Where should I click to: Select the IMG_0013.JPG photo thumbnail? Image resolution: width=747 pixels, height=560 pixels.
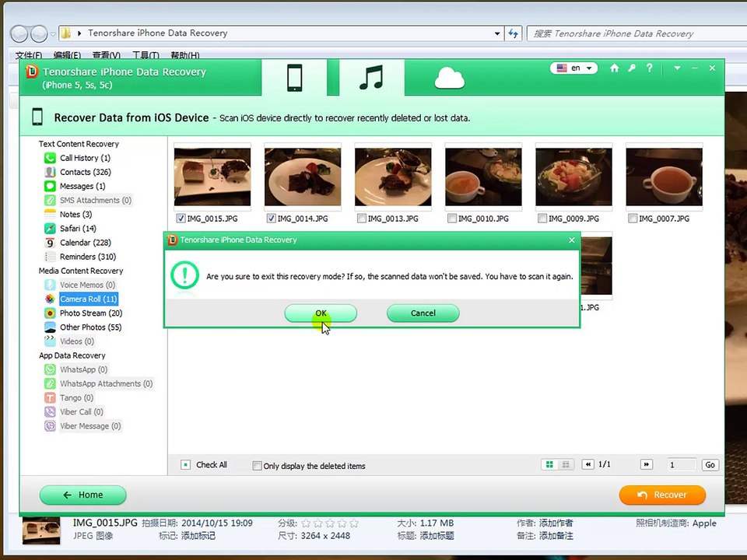tap(393, 177)
